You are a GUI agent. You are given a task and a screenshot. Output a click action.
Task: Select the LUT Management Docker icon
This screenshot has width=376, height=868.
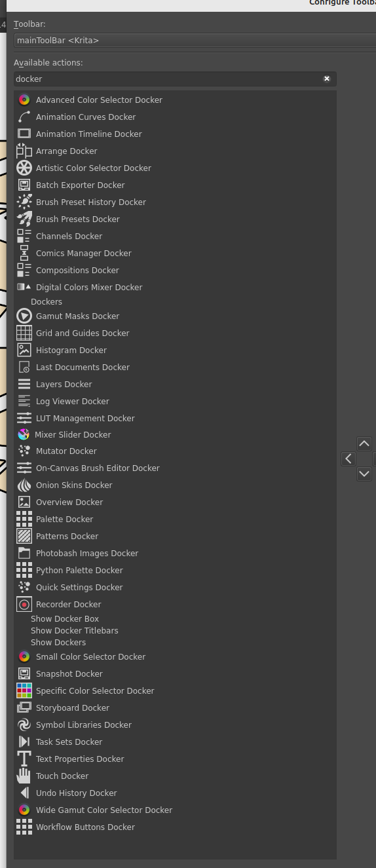point(24,419)
